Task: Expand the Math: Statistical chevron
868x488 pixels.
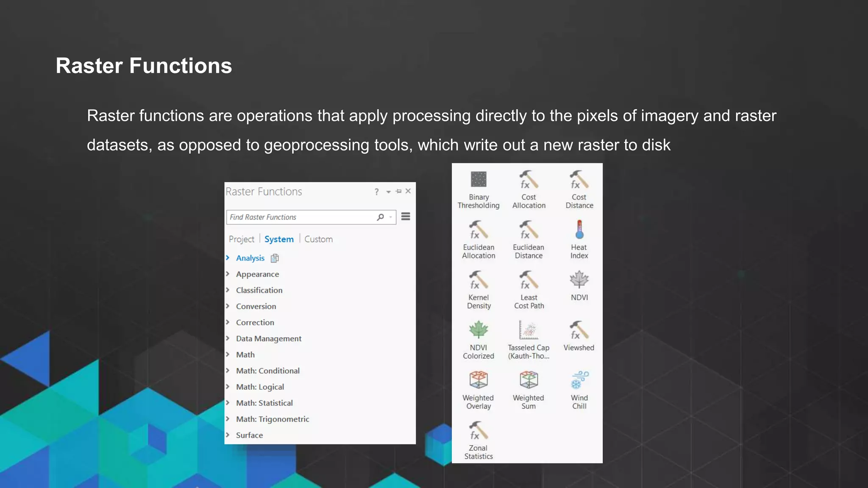Action: [228, 402]
